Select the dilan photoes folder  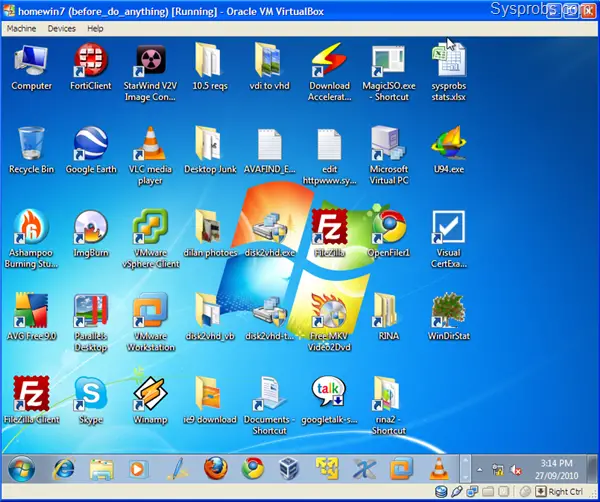(210, 234)
